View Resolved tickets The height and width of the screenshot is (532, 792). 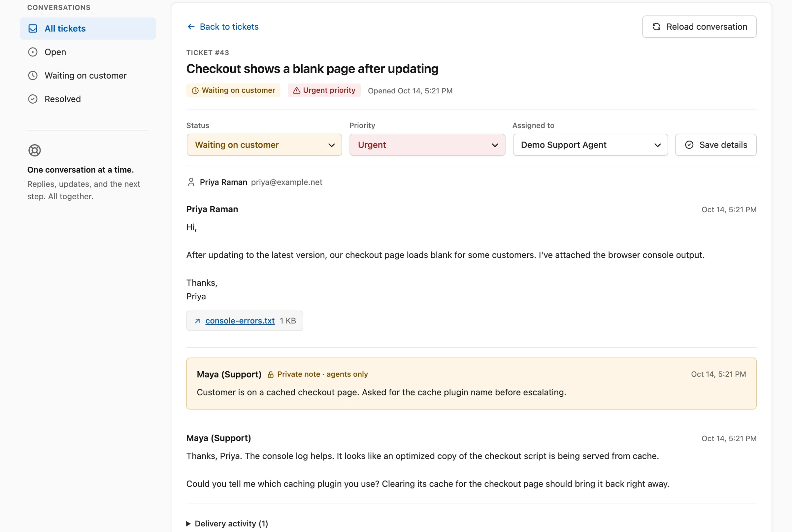[88, 99]
